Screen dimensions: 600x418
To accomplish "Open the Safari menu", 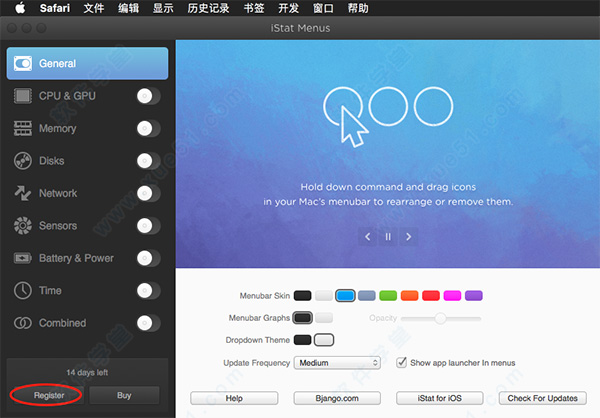I will pos(55,8).
